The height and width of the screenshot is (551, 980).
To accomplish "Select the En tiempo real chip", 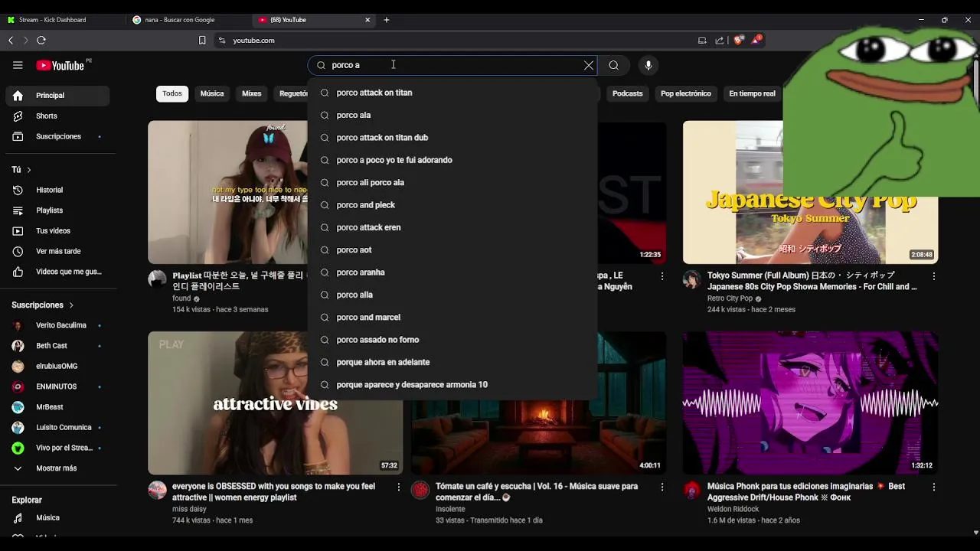I will coord(752,93).
